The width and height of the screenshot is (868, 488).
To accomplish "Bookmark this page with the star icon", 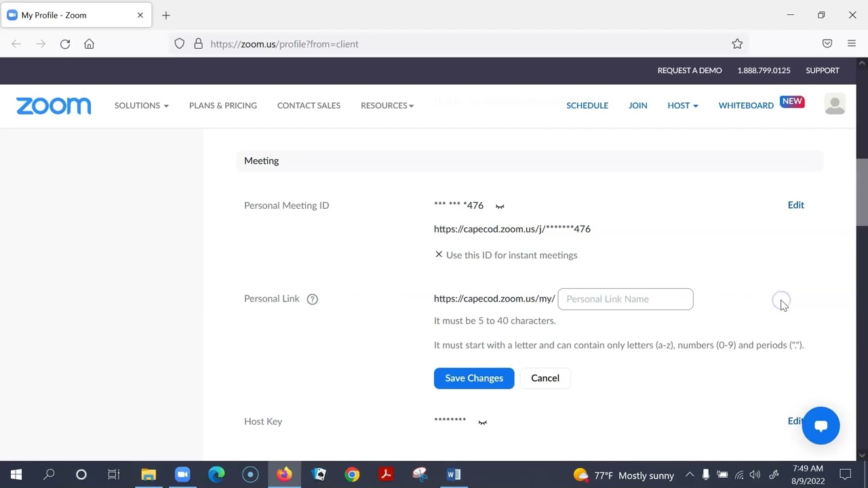I will pos(737,44).
